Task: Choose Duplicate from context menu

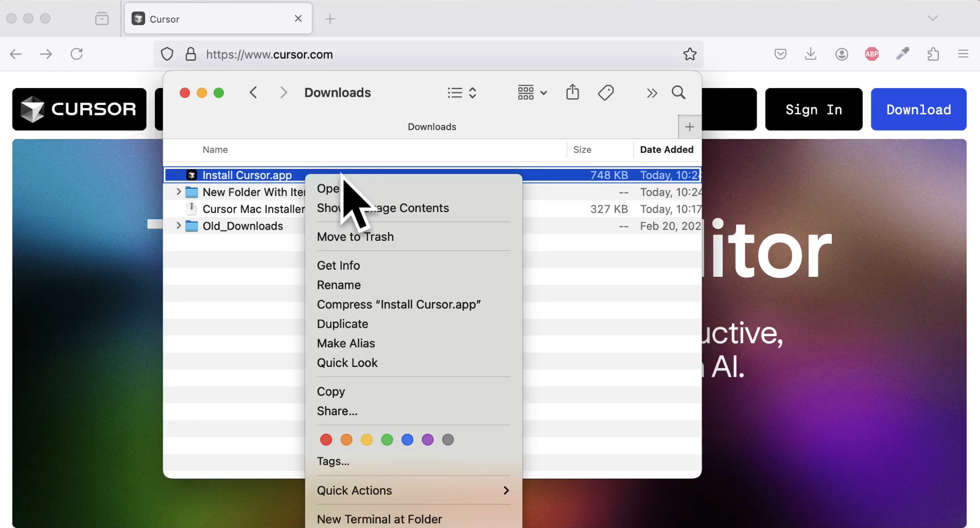Action: [x=342, y=324]
